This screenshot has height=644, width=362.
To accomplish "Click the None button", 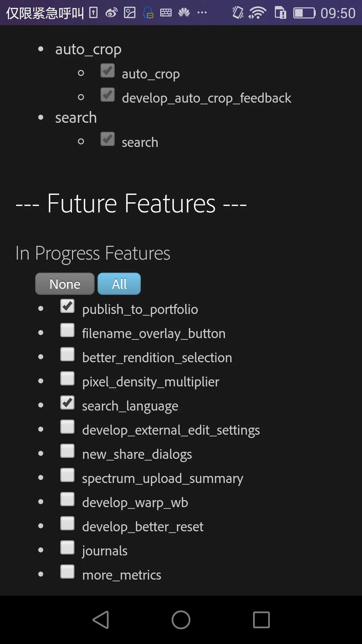I will pos(65,284).
